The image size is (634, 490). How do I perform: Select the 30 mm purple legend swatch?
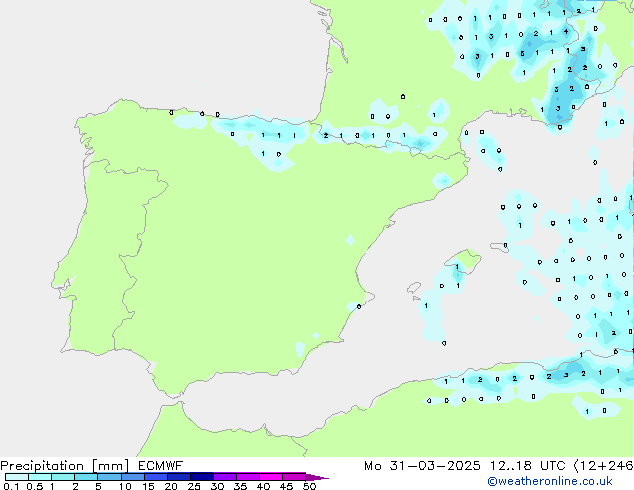click(x=225, y=478)
